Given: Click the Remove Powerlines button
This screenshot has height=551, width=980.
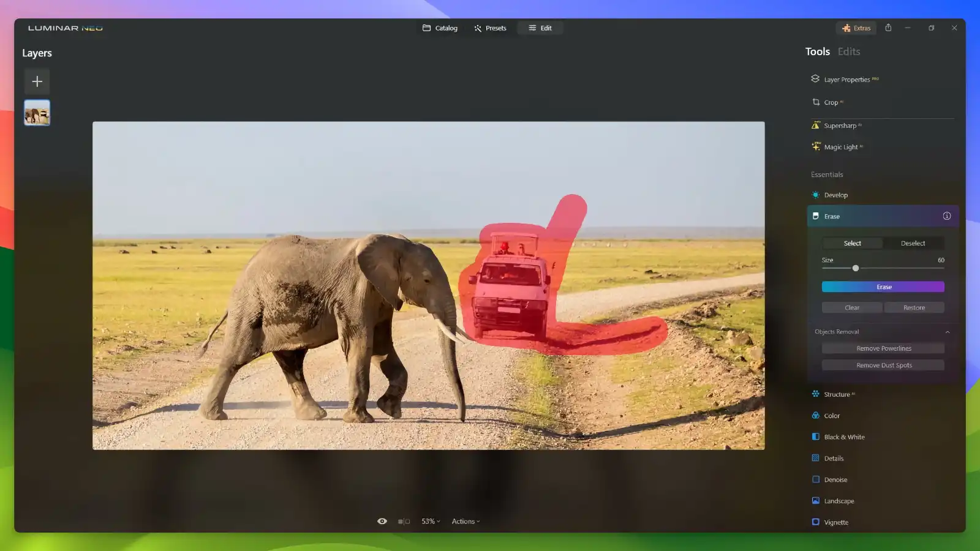Looking at the screenshot, I should pos(883,348).
